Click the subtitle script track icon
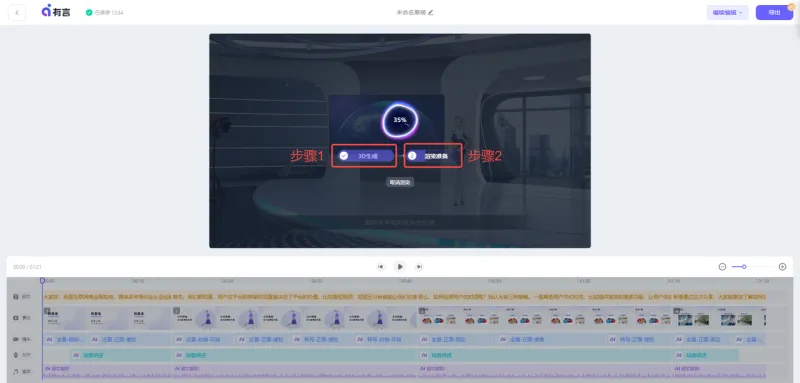Image resolution: width=800 pixels, height=383 pixels. pyautogui.click(x=16, y=296)
